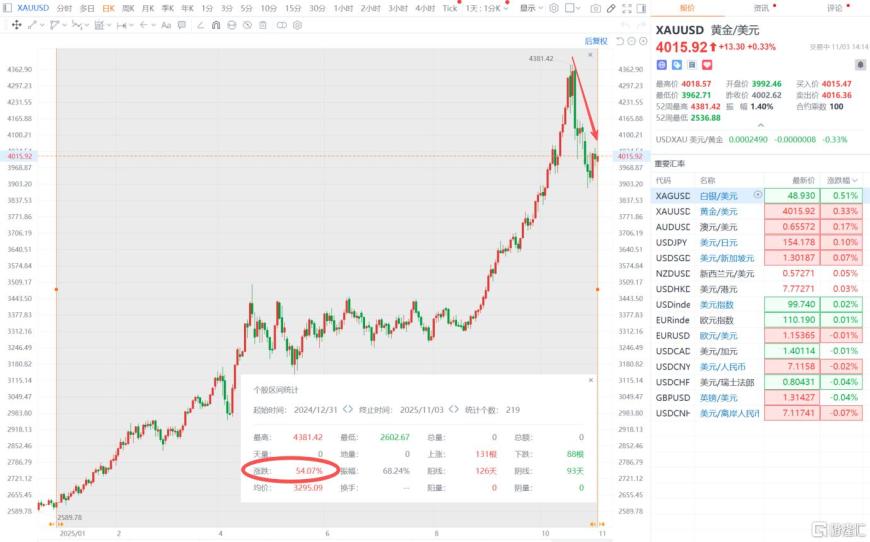The width and height of the screenshot is (870, 542).
Task: Open the USDJPY 美元/日元 row
Action: [x=757, y=242]
